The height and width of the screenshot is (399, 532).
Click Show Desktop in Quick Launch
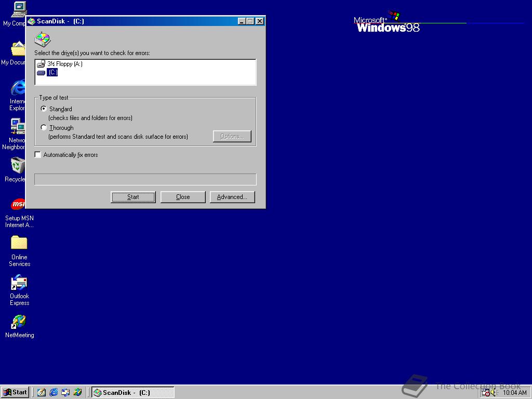click(x=42, y=393)
